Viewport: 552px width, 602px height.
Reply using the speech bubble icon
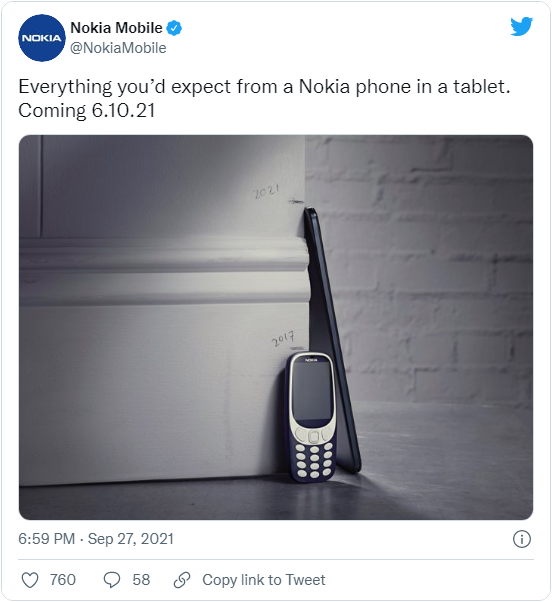[x=112, y=580]
